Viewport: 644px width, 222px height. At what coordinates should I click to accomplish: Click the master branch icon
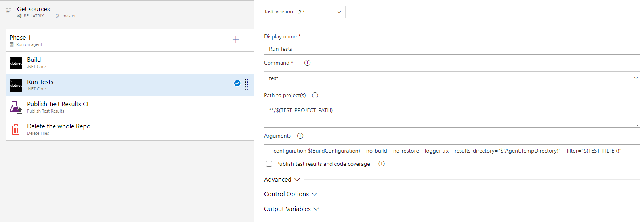point(58,16)
